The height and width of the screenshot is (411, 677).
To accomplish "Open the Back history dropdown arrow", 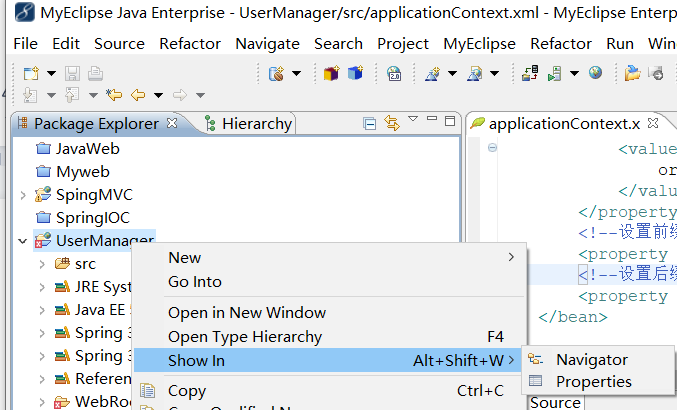I will 158,95.
